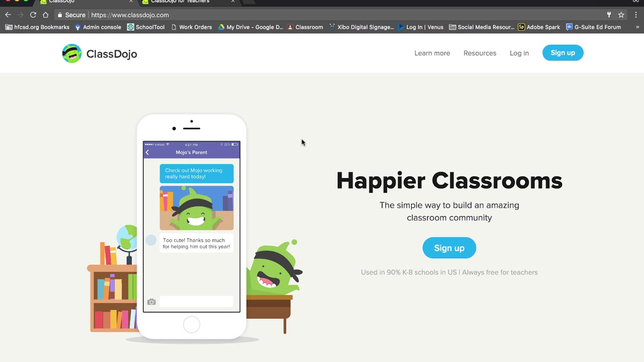Open Adobe Spark bookmark

click(x=539, y=27)
